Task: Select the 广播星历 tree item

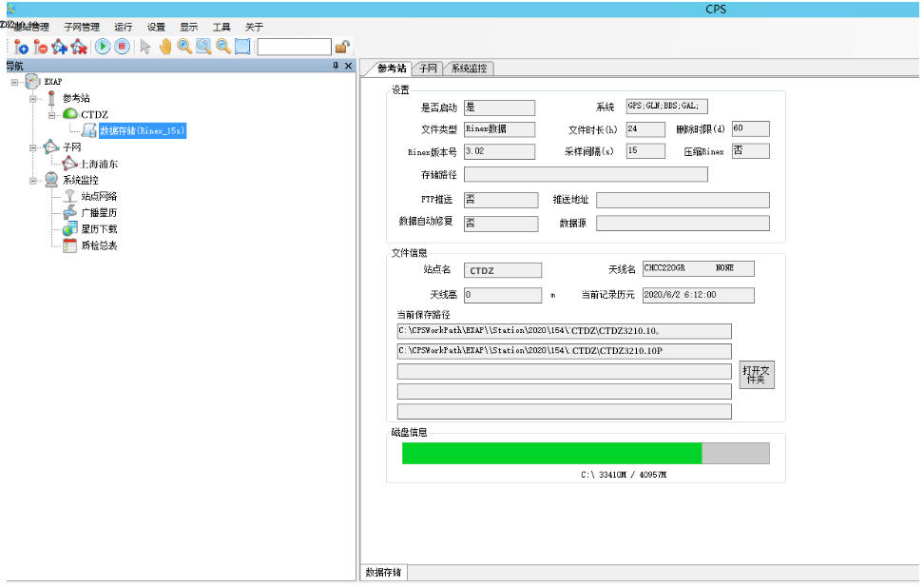Action: (x=99, y=213)
